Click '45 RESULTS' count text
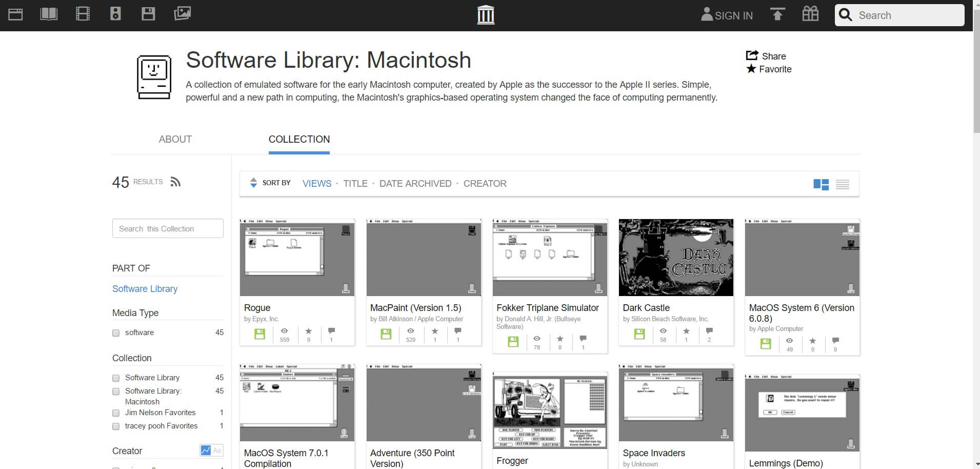 click(137, 182)
